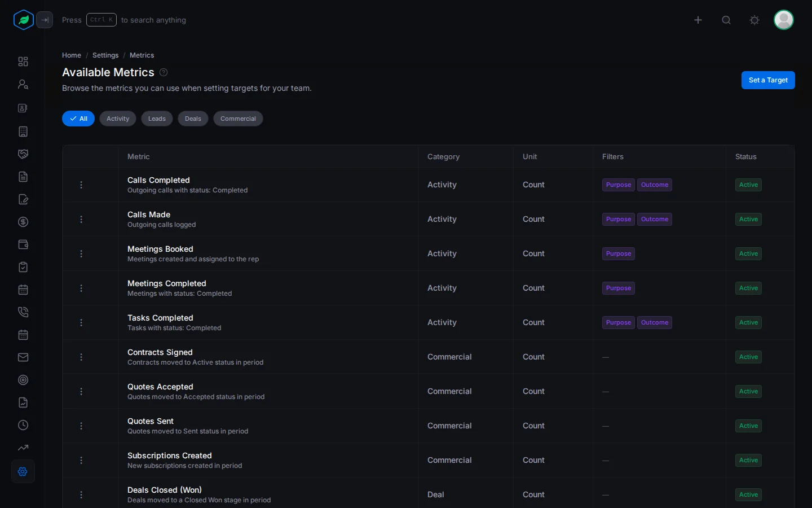Open the contacts card icon in sidebar
This screenshot has height=508, width=812.
pos(23,108)
